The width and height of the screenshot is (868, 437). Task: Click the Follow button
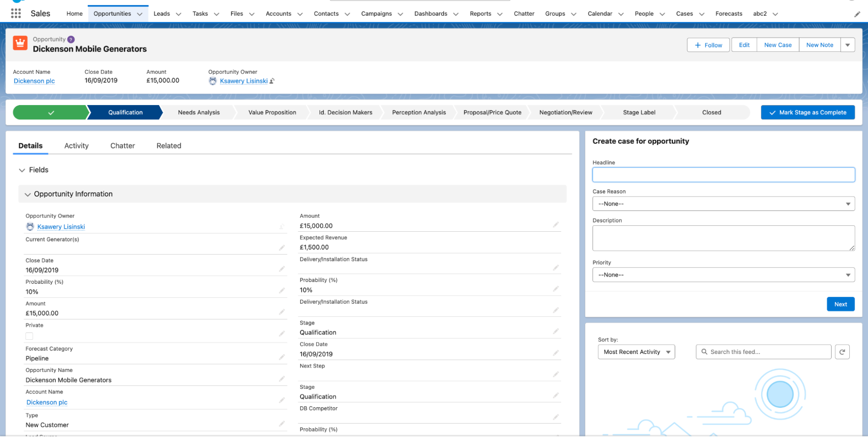pyautogui.click(x=708, y=45)
